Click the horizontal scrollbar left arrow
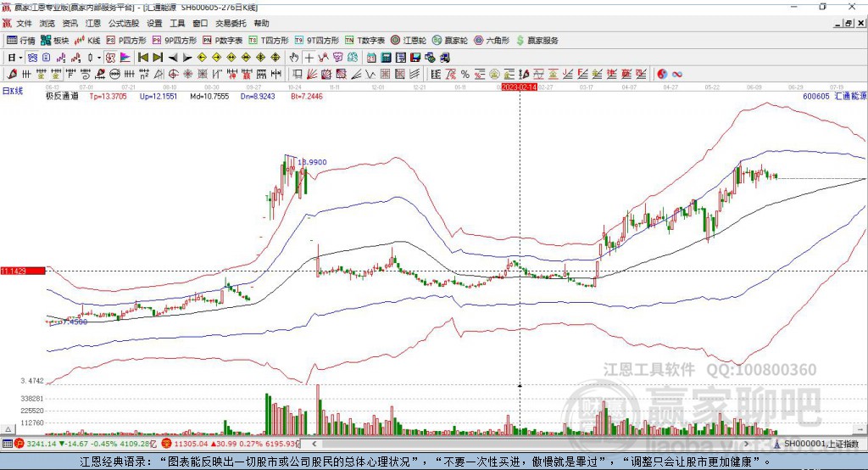The height and width of the screenshot is (470, 868). point(314,444)
